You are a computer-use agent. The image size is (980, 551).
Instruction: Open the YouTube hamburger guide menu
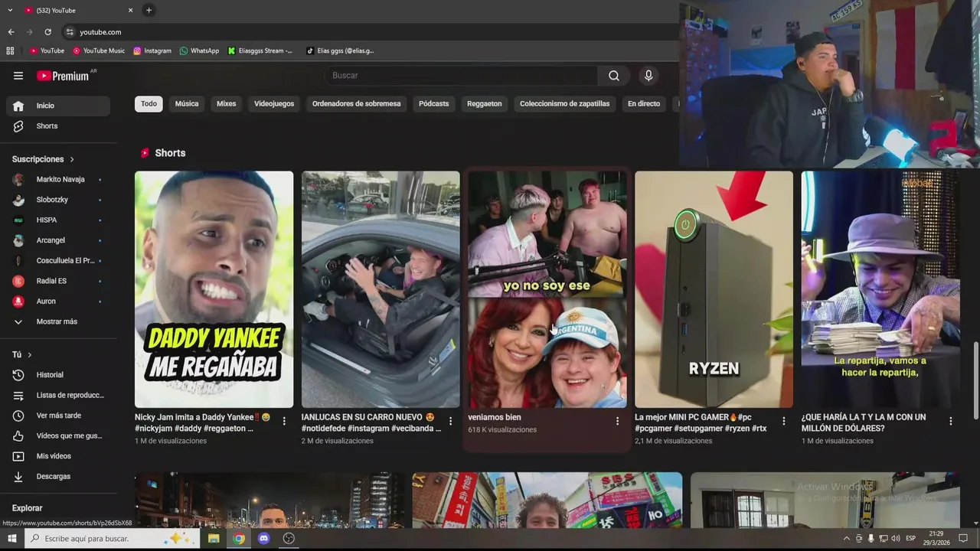(x=18, y=76)
